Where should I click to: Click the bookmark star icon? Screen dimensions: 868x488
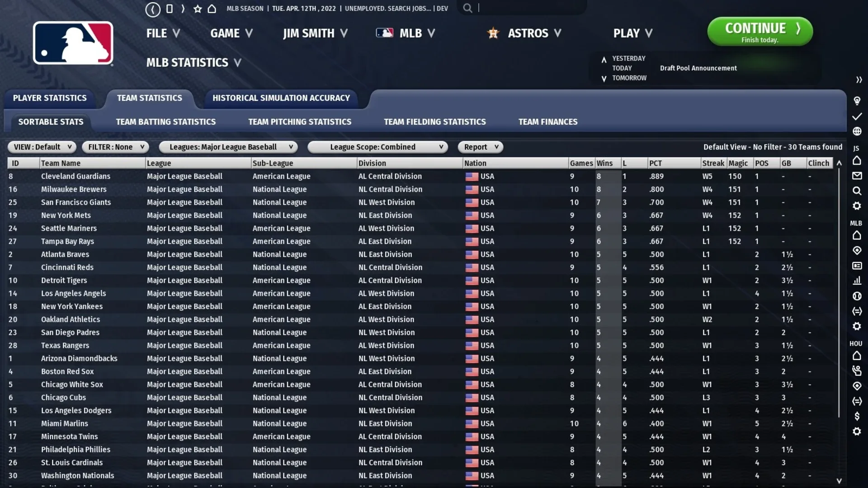click(x=198, y=9)
